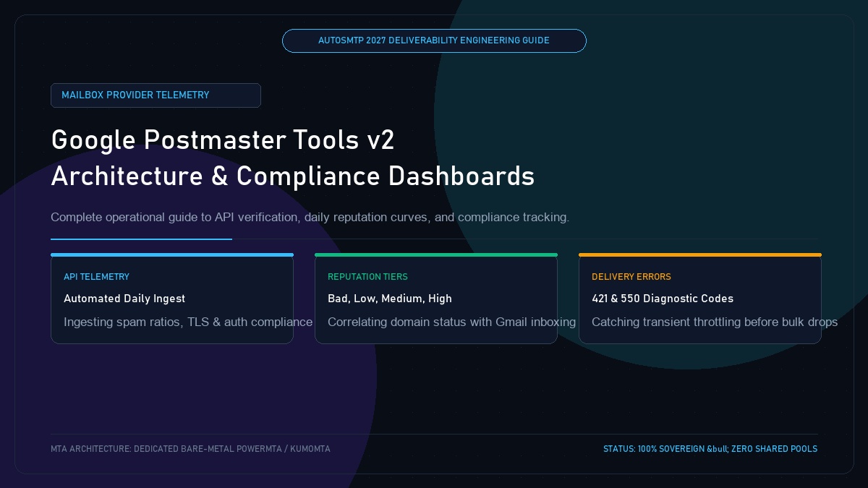Click the Complete operational guide subtitle text
This screenshot has width=868, height=488.
click(x=310, y=217)
